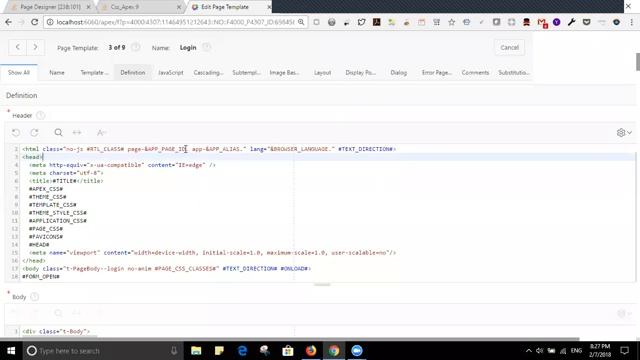Open the Chrome three-dot menu
640x360 pixels.
pos(631,22)
